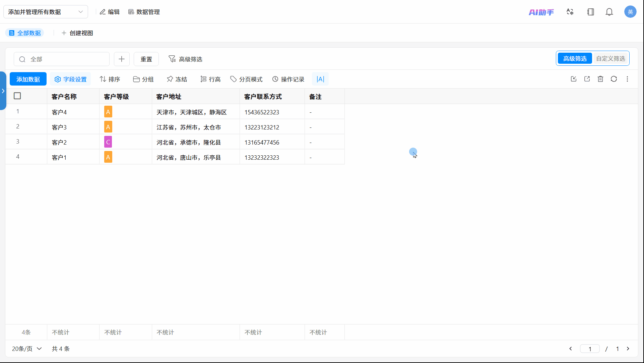Click the purple C badge for 客户2
Screen dimensions: 644x363
click(x=108, y=142)
